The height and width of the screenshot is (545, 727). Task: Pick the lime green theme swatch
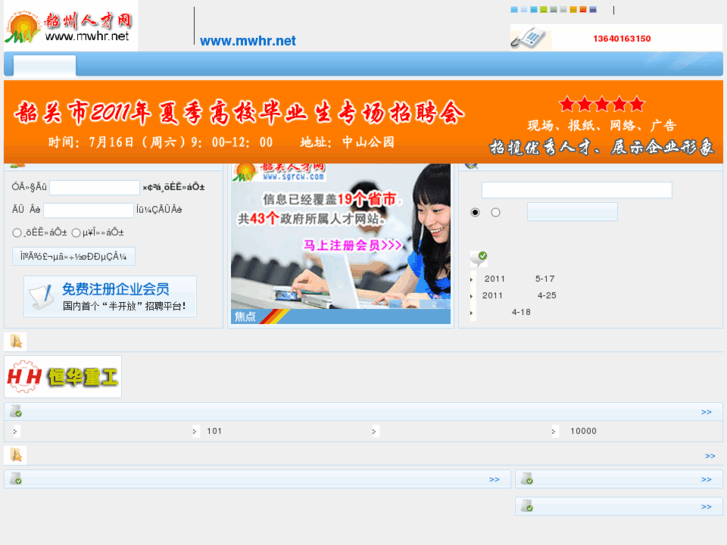coord(543,10)
